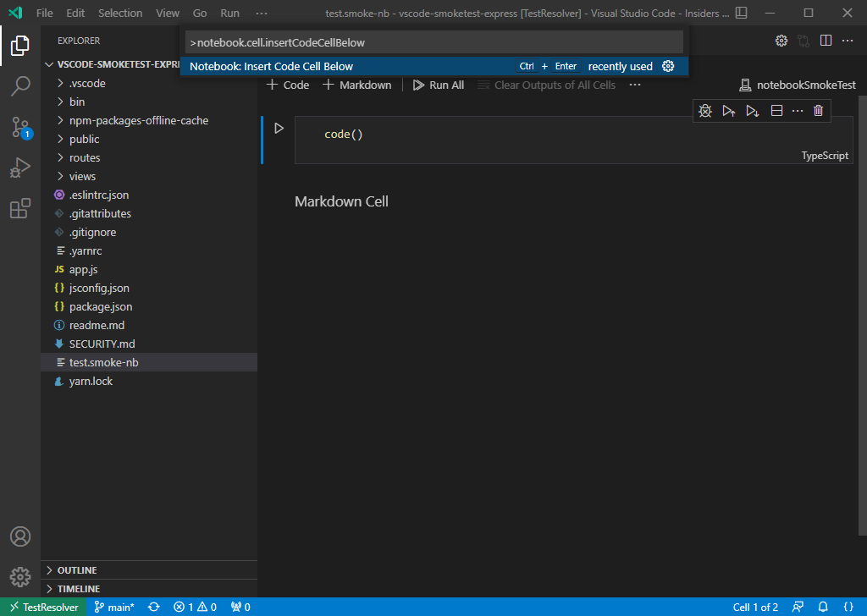This screenshot has width=867, height=616.
Task: Click the editor vertical scrollbar
Action: tap(863, 315)
